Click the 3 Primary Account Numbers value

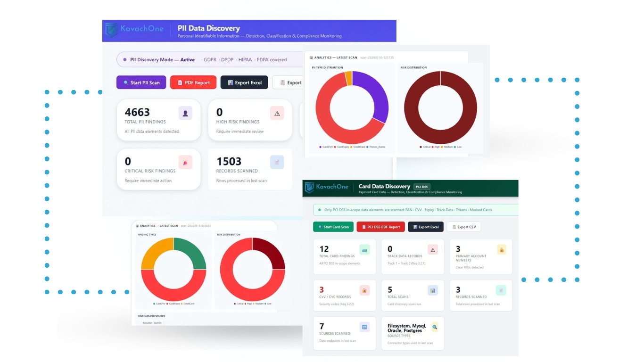[x=458, y=249]
